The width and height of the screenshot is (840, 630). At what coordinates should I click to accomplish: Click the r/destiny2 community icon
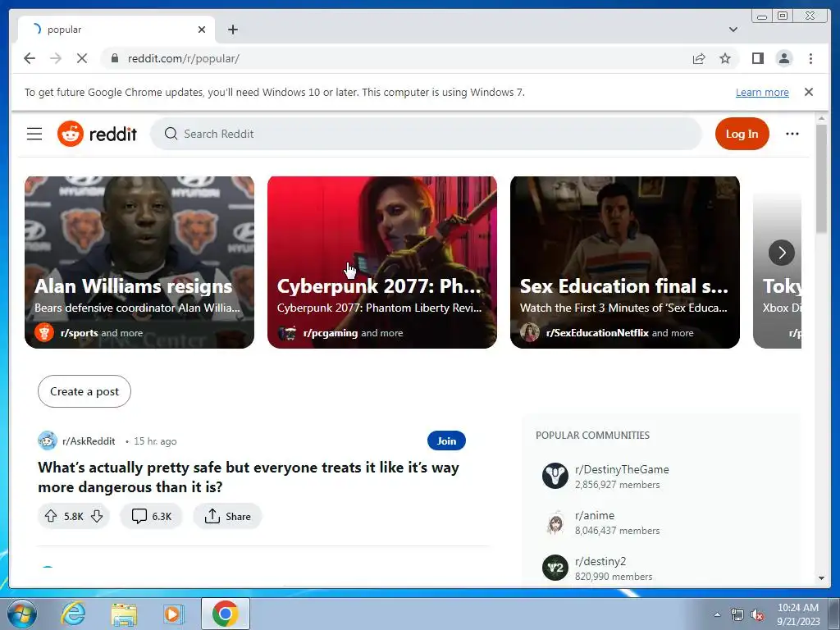555,568
